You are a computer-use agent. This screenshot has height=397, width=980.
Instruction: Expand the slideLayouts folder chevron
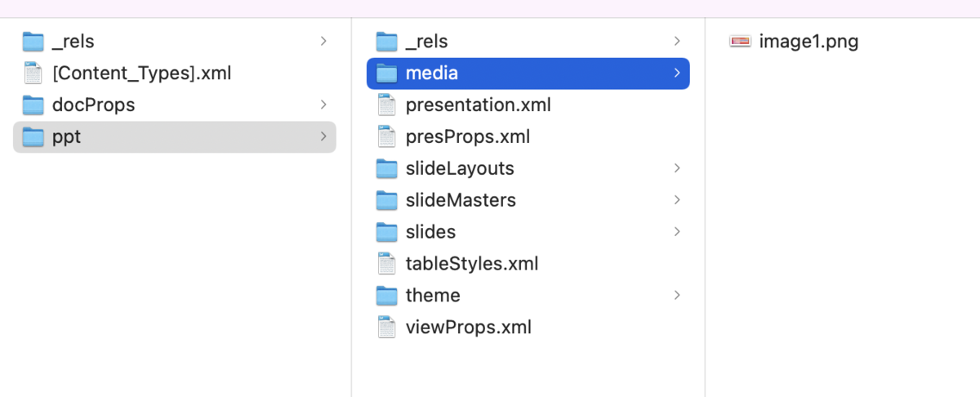677,168
